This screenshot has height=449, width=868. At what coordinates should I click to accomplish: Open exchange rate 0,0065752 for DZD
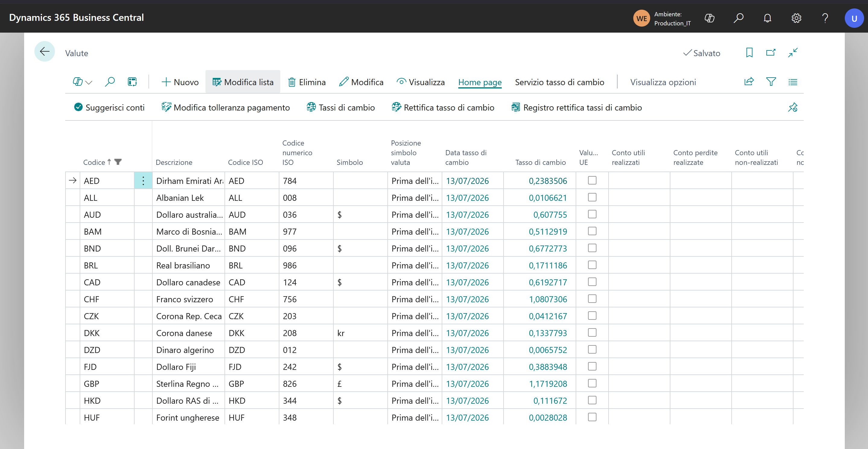548,350
